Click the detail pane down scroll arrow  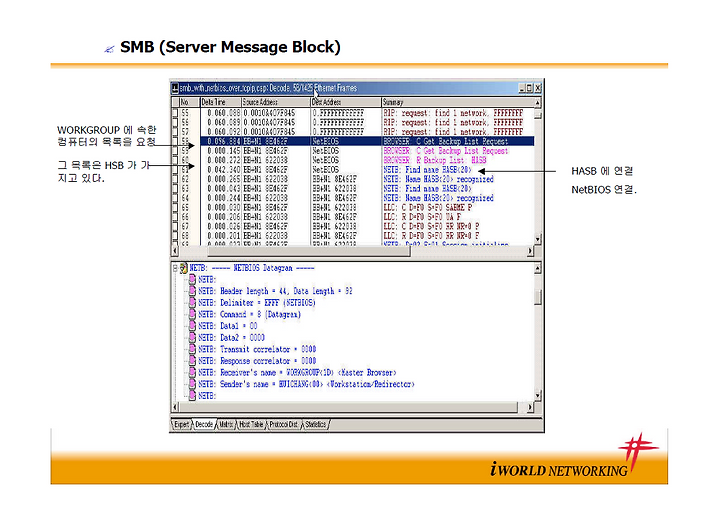pos(538,395)
